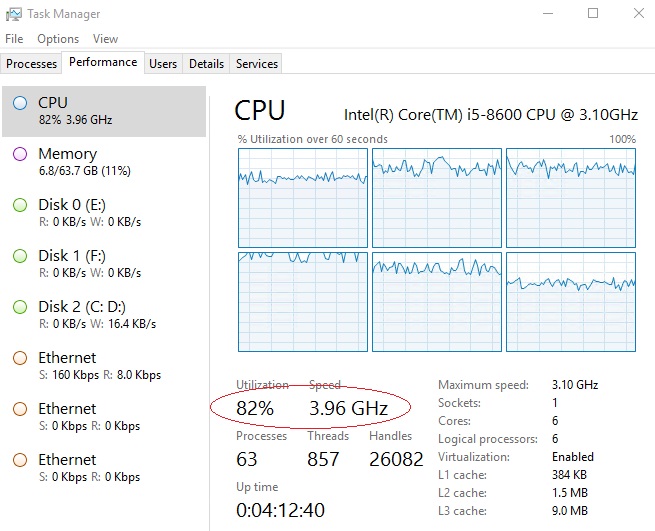Switch to the Users tab

tap(163, 64)
